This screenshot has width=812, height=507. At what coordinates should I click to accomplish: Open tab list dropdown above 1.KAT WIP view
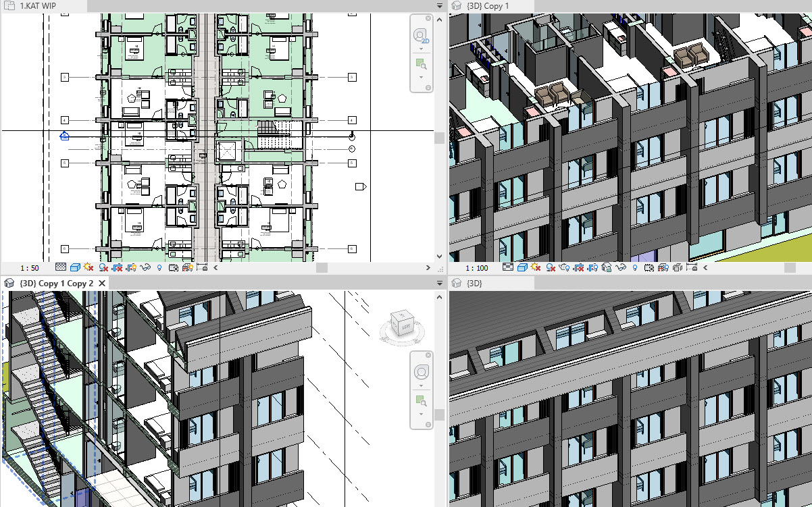(x=439, y=5)
